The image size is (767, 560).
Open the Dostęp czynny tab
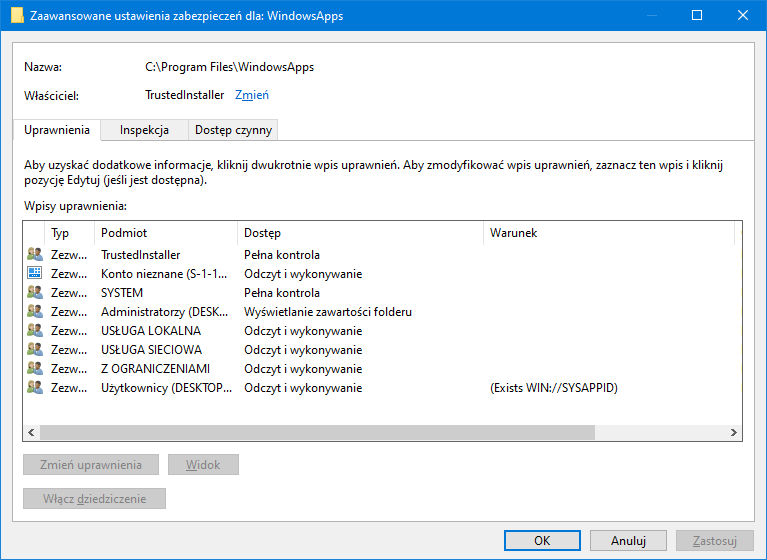[233, 130]
